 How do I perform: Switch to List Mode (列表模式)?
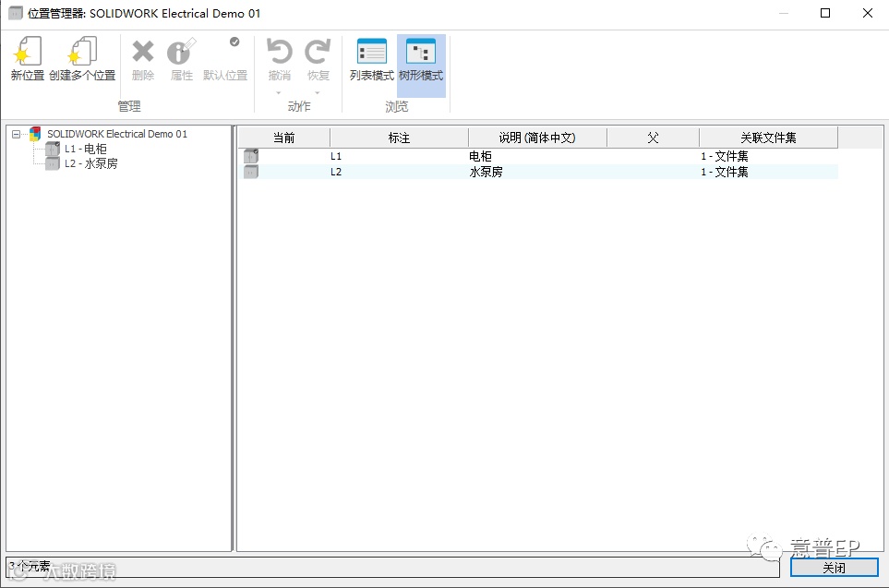(371, 59)
